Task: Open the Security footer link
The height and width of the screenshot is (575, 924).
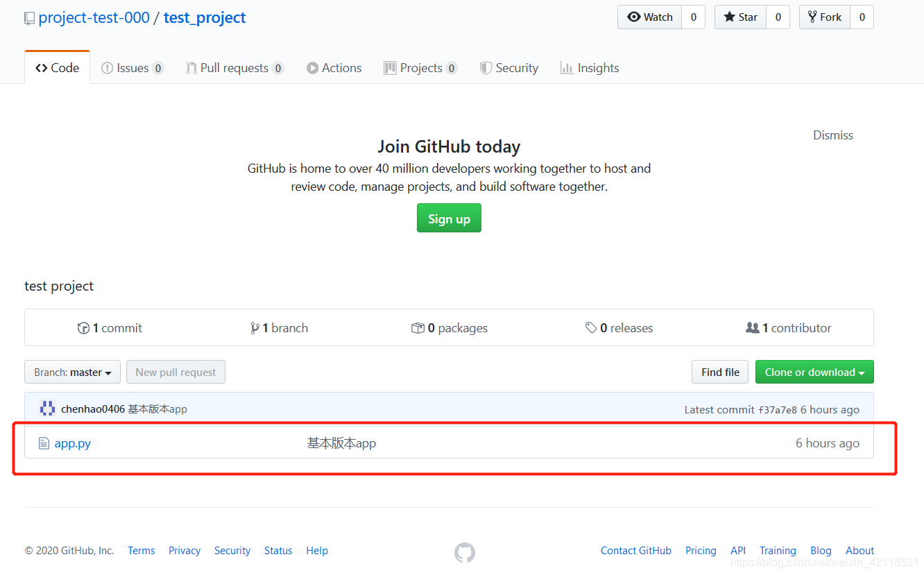Action: click(x=232, y=551)
